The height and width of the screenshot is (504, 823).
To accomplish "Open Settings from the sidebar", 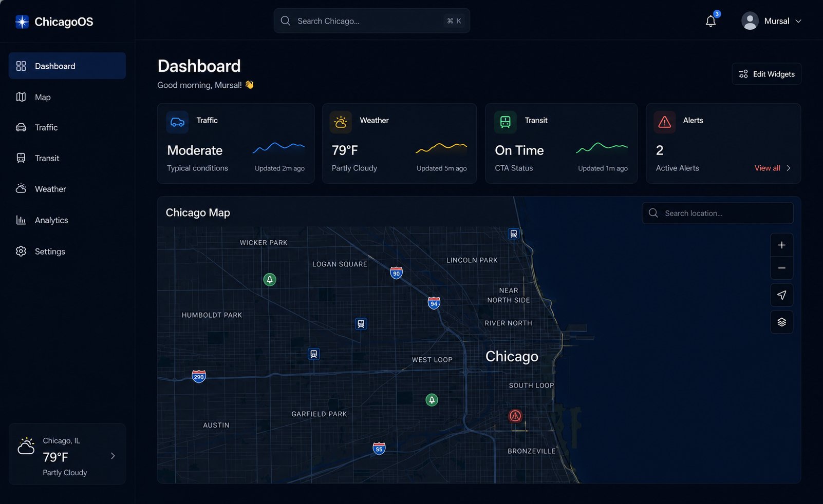I will 67,251.
